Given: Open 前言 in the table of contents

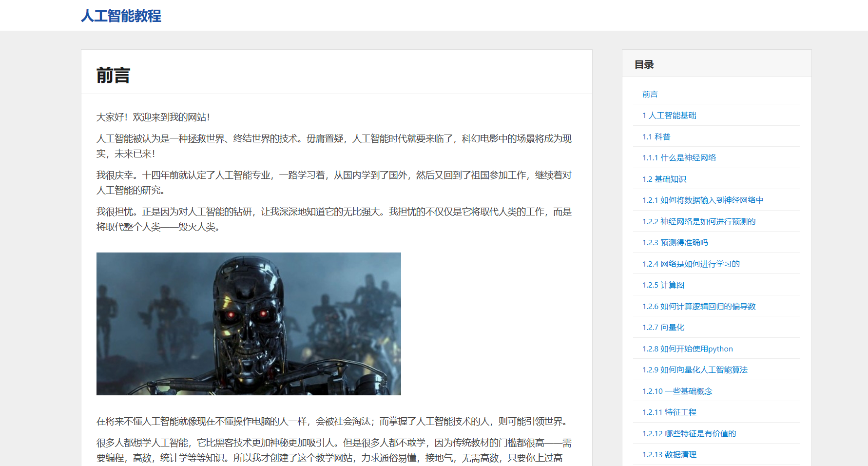Looking at the screenshot, I should coord(650,94).
